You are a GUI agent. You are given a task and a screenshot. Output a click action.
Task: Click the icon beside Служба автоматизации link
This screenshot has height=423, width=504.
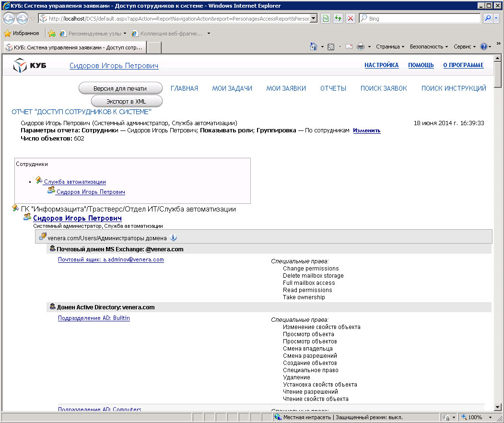(x=39, y=180)
